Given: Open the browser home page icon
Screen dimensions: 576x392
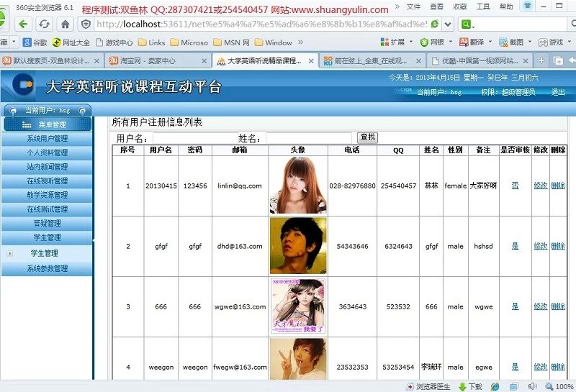Looking at the screenshot, I should tap(66, 24).
